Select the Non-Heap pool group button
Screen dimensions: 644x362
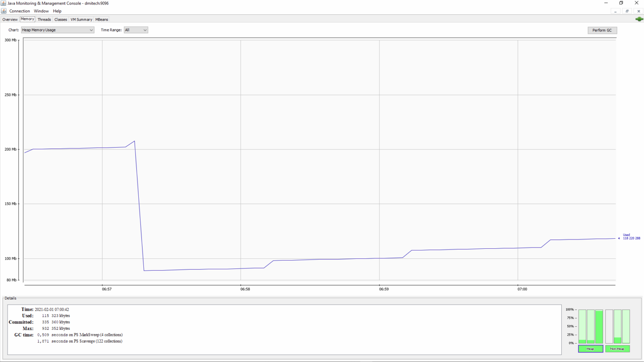click(x=617, y=349)
